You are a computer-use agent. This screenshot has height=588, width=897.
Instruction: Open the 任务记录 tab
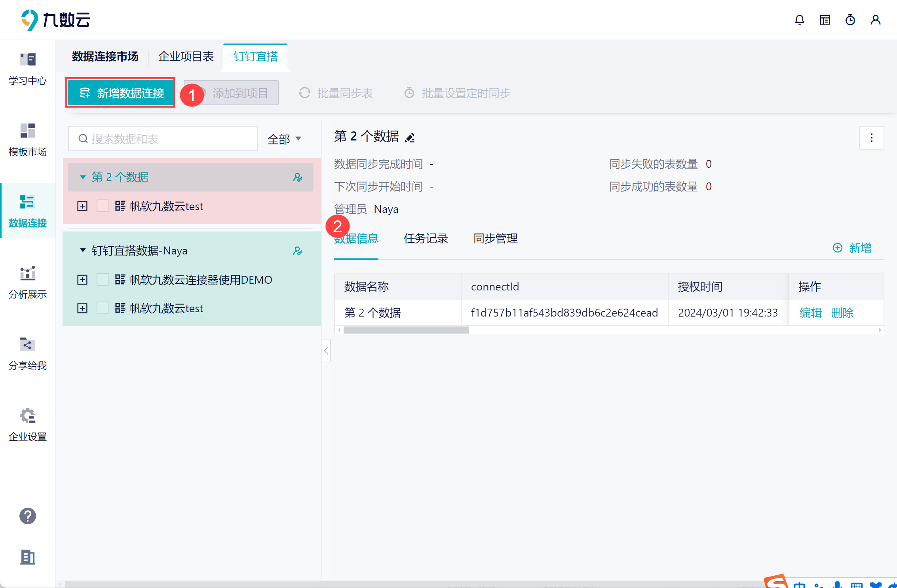(x=426, y=239)
